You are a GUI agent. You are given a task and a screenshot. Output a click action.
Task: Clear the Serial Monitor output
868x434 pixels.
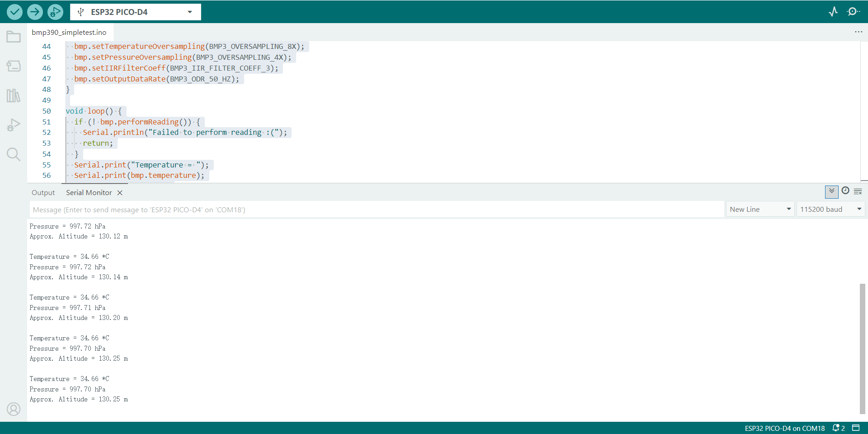[858, 192]
